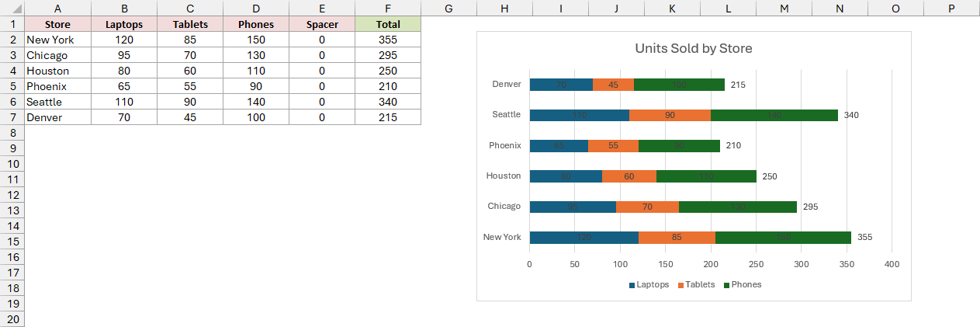Image resolution: width=980 pixels, height=327 pixels.
Task: Click Houston's green Phones bar segment
Action: [x=706, y=176]
